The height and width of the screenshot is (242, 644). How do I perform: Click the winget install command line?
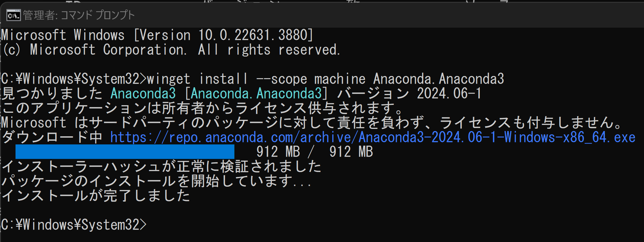pos(253,79)
